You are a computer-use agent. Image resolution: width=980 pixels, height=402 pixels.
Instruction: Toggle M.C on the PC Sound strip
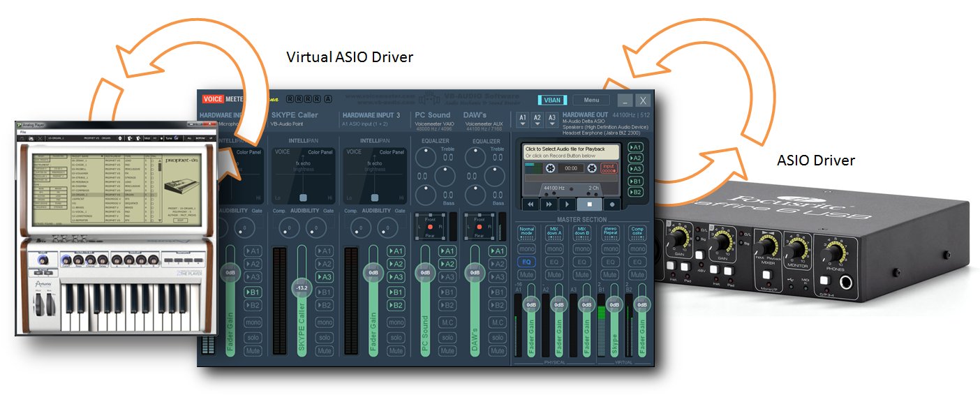[447, 322]
